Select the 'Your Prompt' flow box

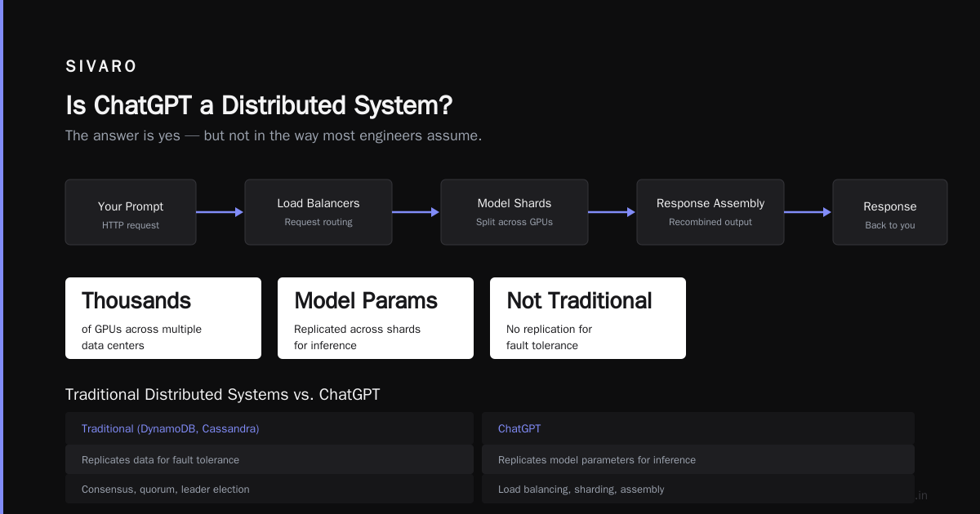(131, 212)
